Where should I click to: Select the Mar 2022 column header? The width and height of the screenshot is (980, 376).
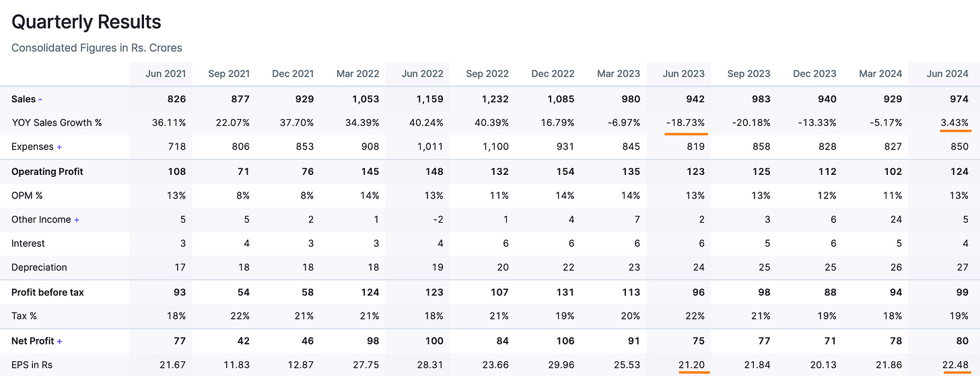pyautogui.click(x=359, y=73)
